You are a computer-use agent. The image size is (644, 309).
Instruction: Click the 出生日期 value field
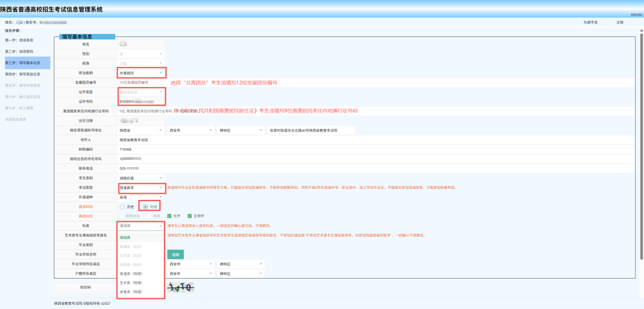tap(141, 120)
